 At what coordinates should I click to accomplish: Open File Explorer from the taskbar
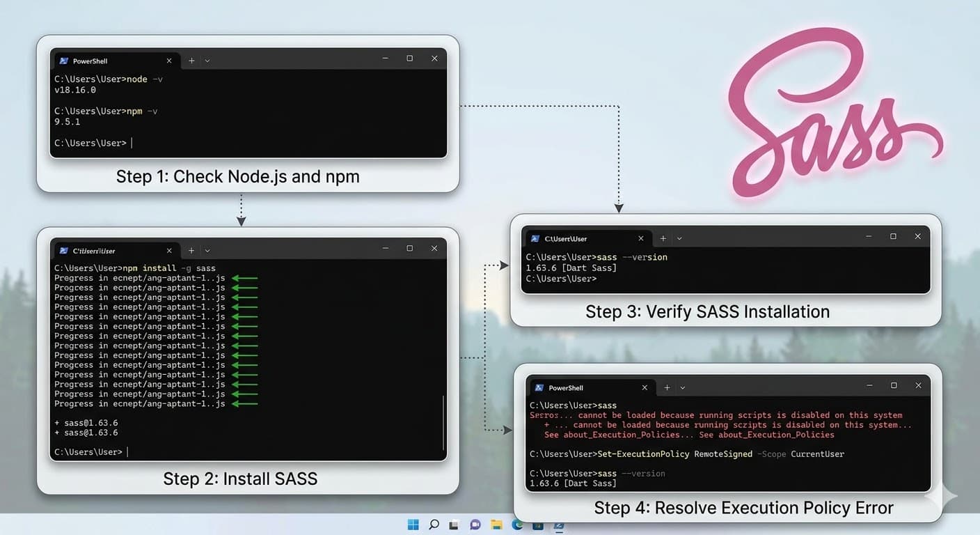point(496,524)
